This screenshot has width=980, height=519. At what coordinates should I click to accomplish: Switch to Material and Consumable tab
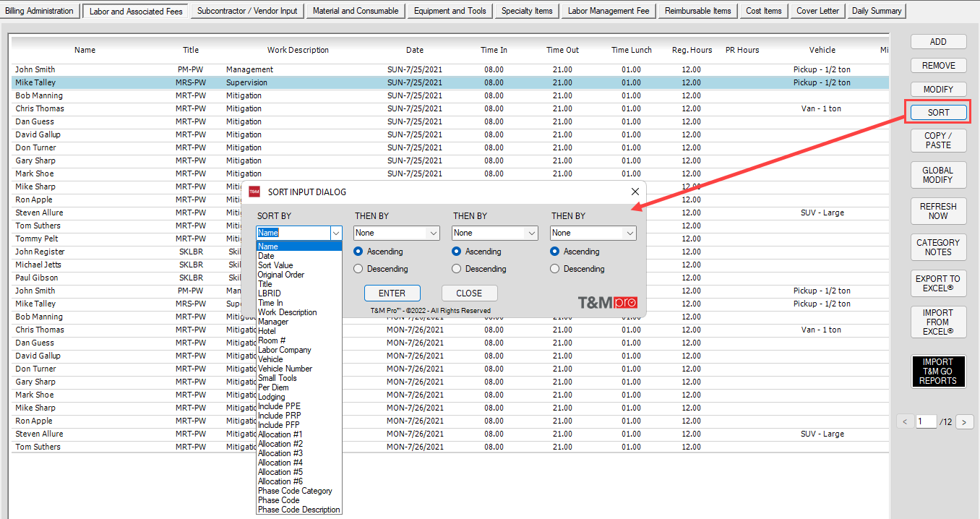click(356, 11)
